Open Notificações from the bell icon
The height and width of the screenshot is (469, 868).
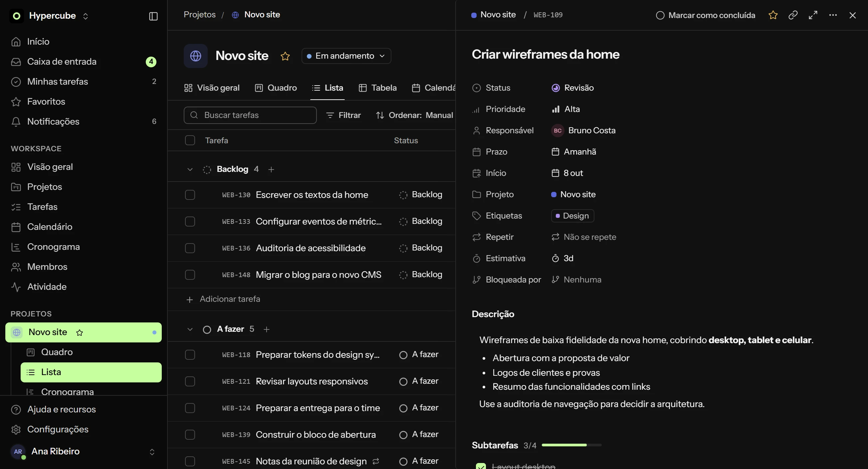pos(16,121)
